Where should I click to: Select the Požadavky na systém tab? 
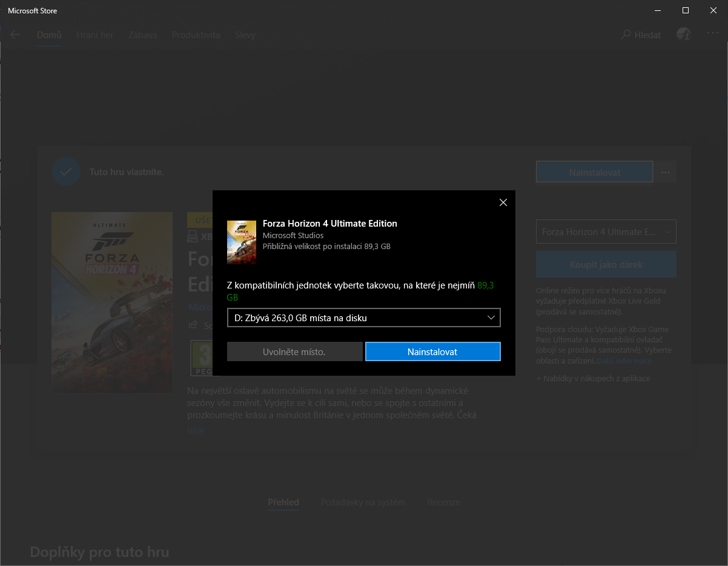363,502
